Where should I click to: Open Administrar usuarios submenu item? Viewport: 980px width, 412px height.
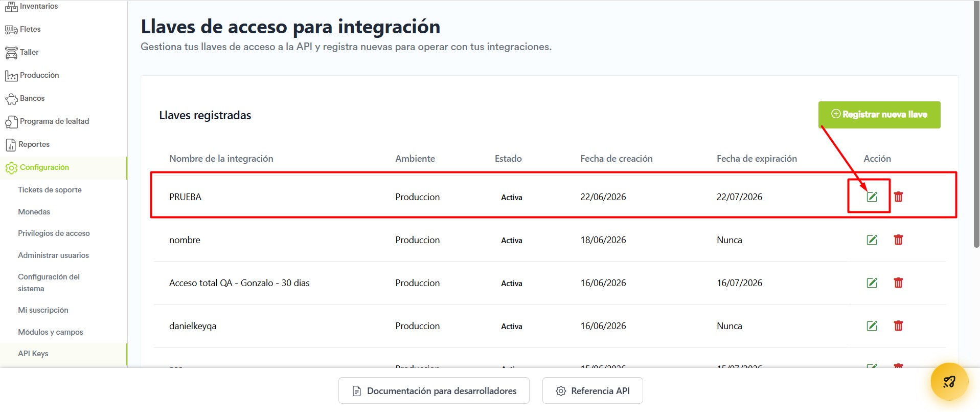pyautogui.click(x=53, y=255)
